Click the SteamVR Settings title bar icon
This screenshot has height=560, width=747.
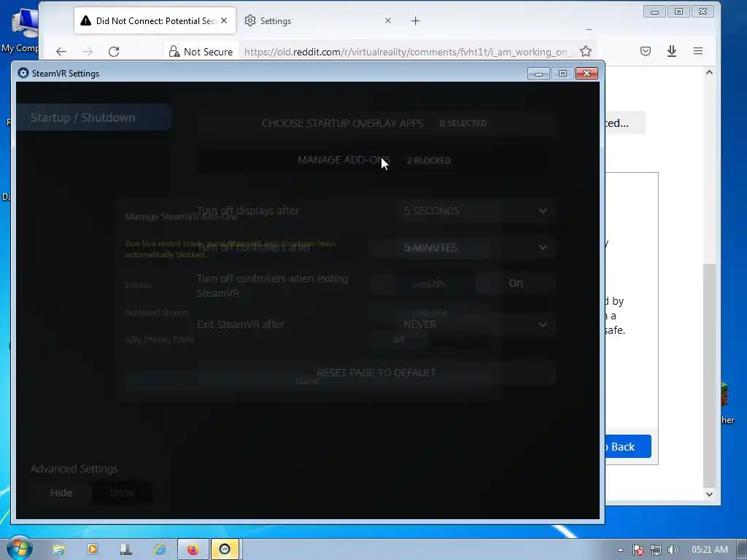click(x=23, y=74)
